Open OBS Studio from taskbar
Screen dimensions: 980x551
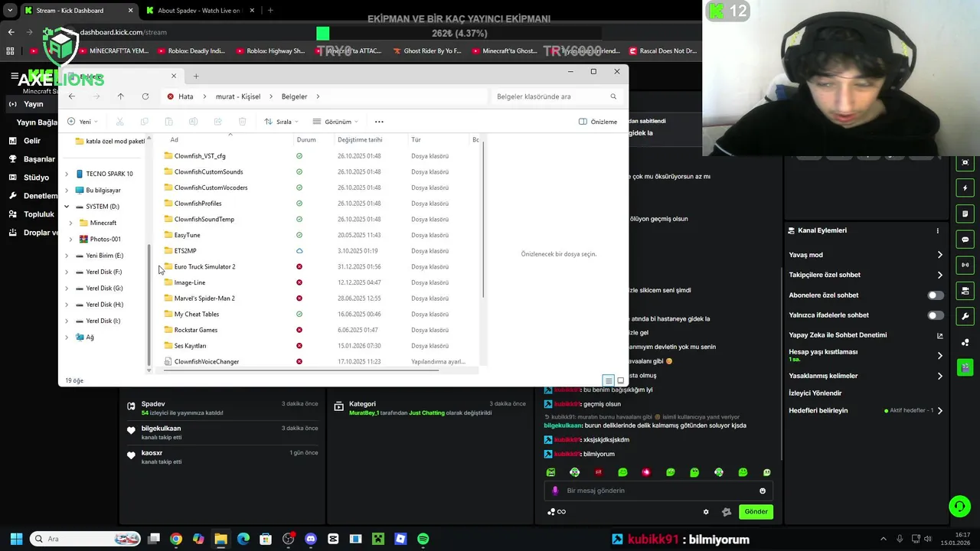coord(289,539)
